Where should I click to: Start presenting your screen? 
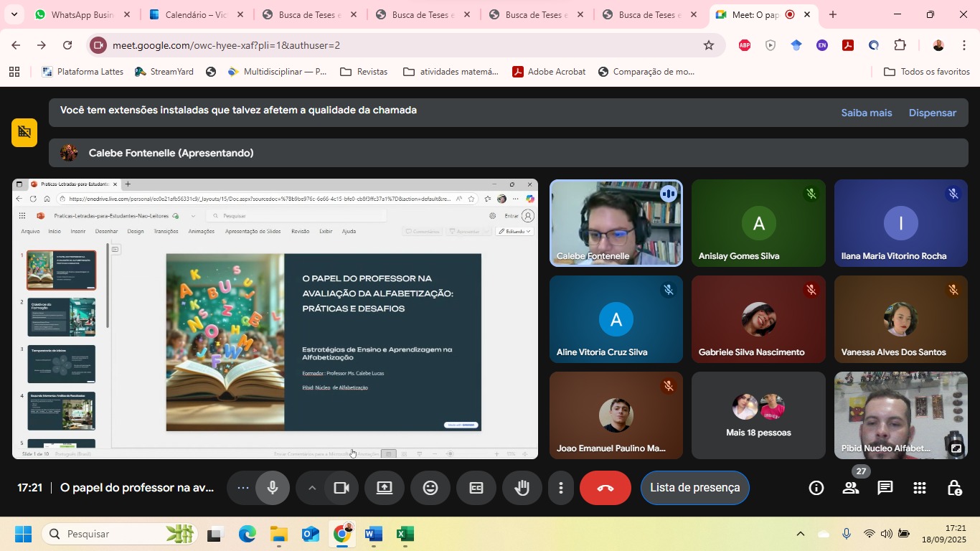point(385,488)
